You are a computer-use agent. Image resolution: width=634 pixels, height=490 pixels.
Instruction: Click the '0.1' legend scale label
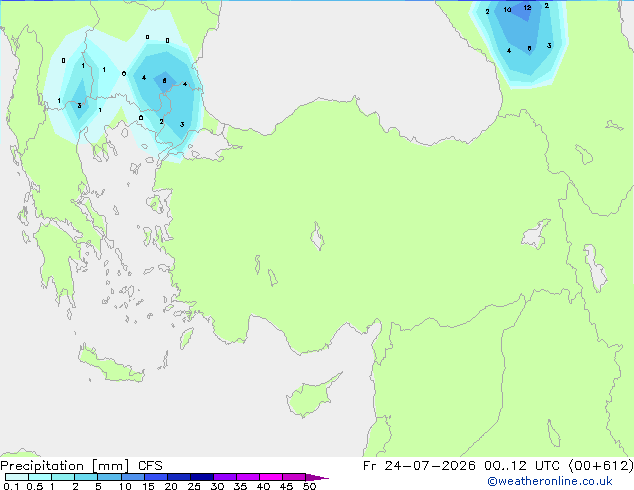pos(11,486)
